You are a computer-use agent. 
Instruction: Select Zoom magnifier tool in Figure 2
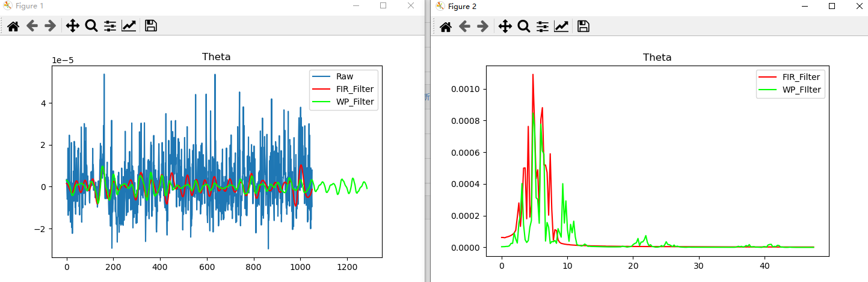(524, 26)
